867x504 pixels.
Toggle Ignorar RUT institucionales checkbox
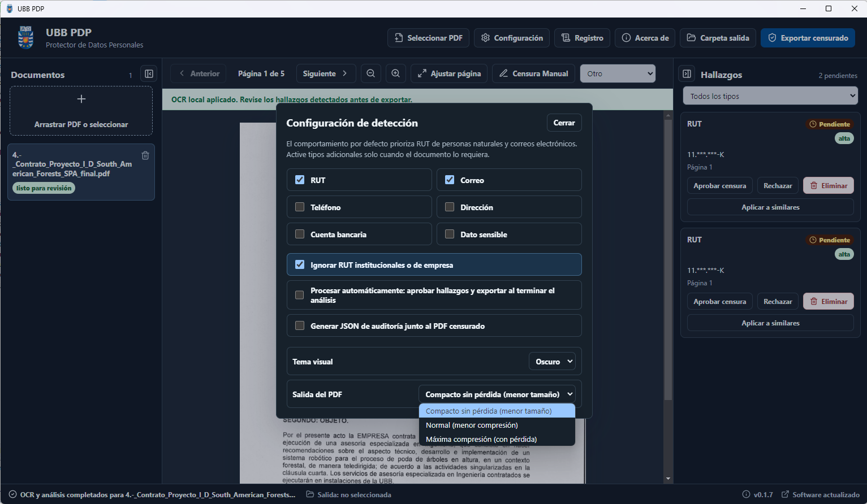[x=300, y=264]
